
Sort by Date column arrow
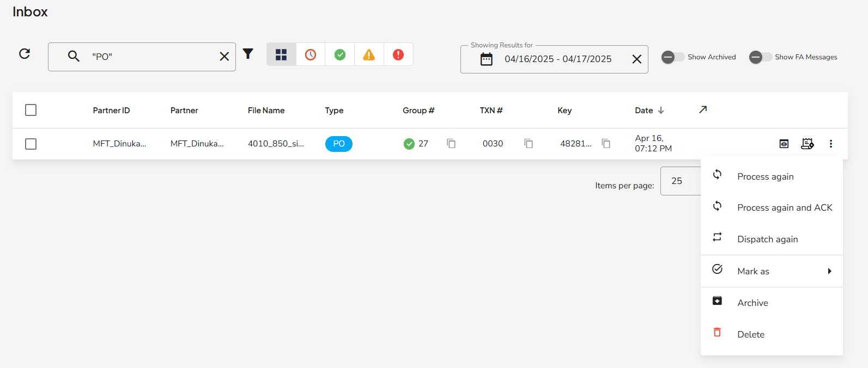tap(661, 111)
